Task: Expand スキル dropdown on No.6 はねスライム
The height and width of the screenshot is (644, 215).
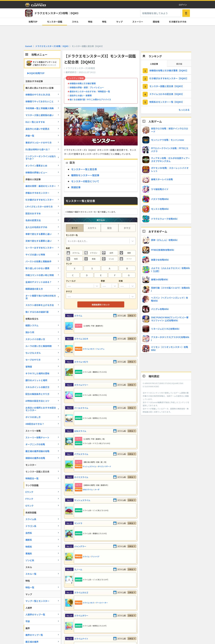Action: [x=132, y=431]
